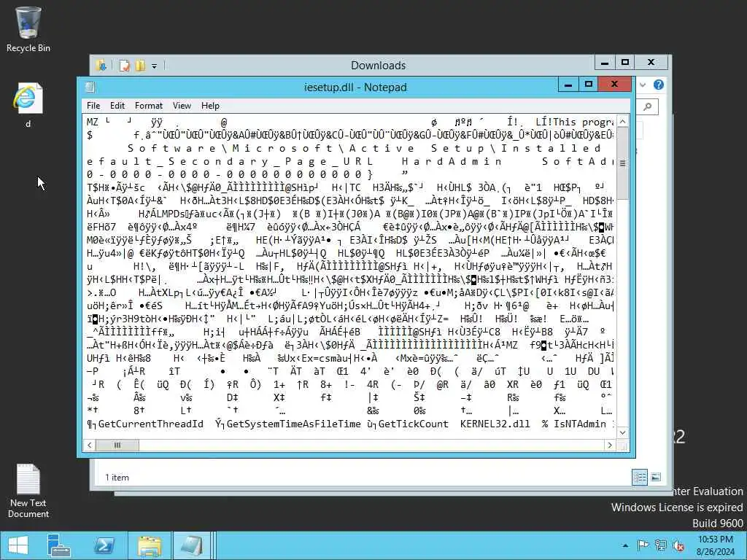The height and width of the screenshot is (560, 747).
Task: Click the text 'KERNEL32.dll' in Notepad
Action: [495, 424]
